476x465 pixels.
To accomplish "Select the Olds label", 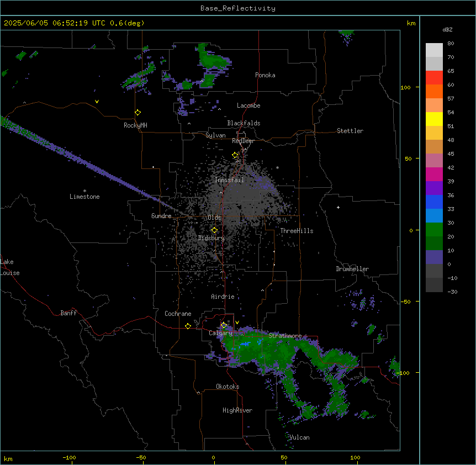I will 214,218.
